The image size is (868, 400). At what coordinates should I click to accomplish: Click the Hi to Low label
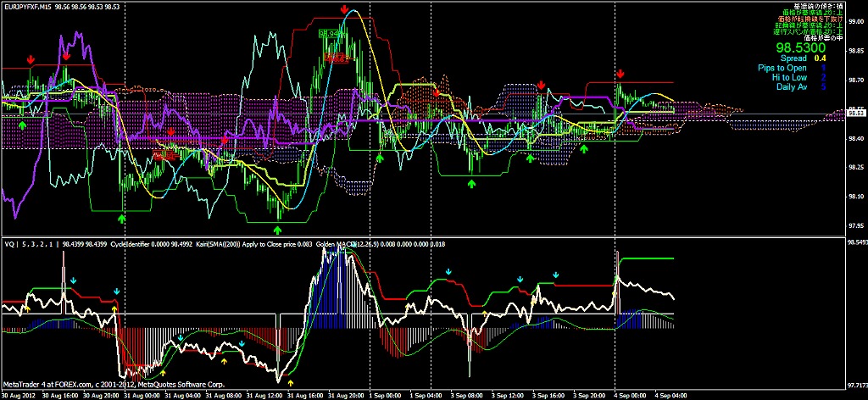tap(788, 77)
